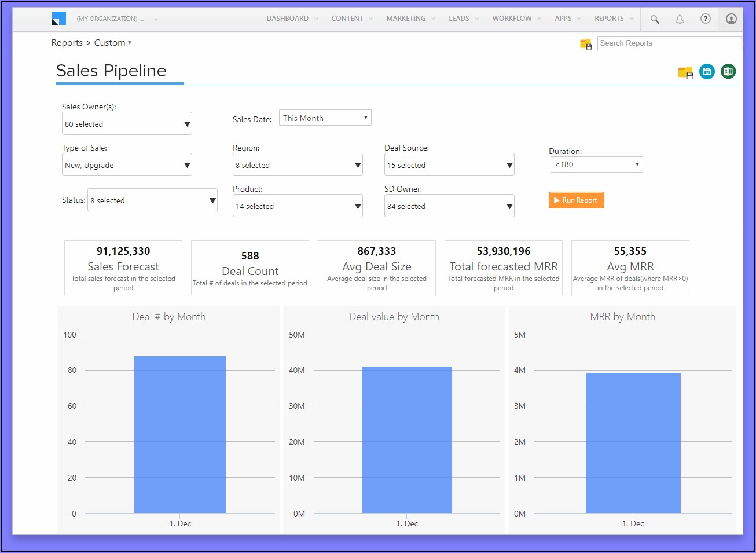Click the app logo in the top-left corner
The width and height of the screenshot is (756, 553).
(58, 19)
